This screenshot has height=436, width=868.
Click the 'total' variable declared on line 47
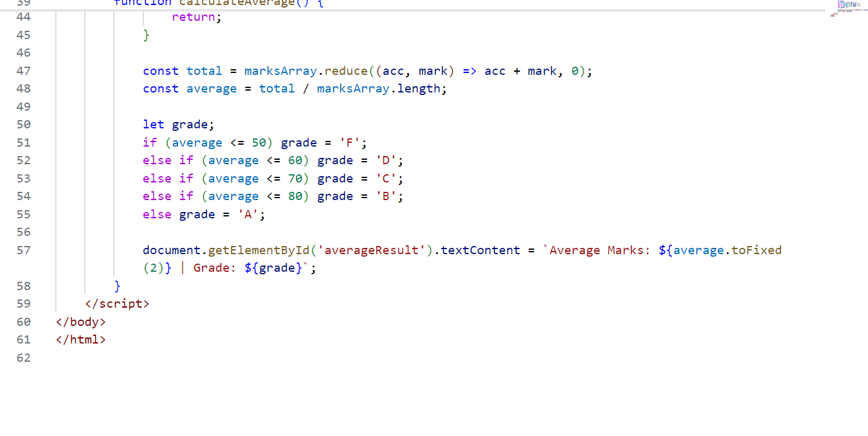click(205, 71)
